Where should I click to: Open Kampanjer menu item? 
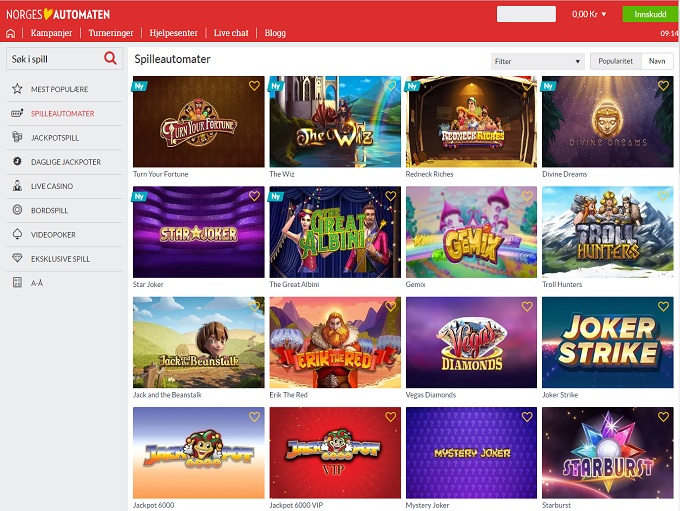click(51, 33)
